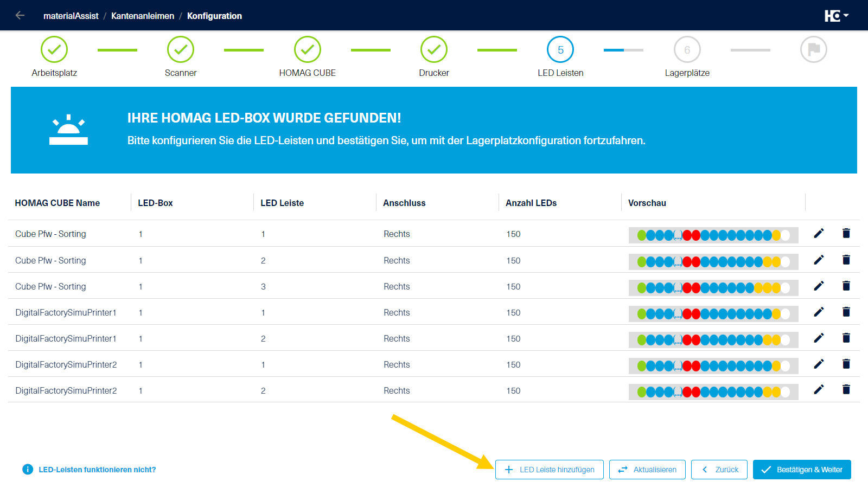Edit Cube Pfw - Sorting LED Leiste 1
868x488 pixels.
[819, 233]
